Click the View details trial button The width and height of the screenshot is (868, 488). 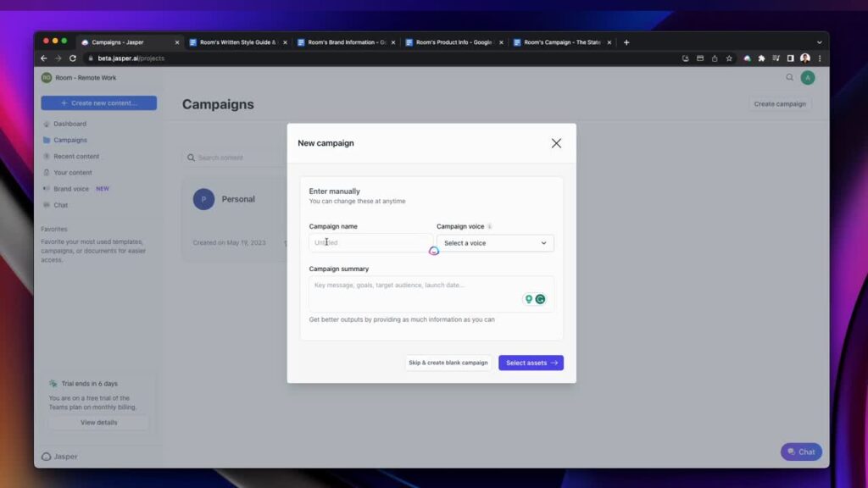[x=98, y=423]
